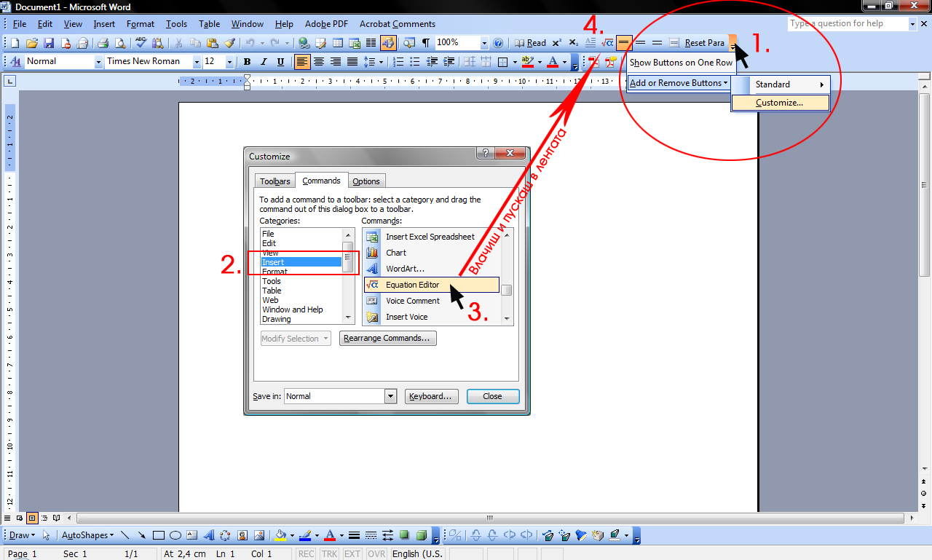Toggle Center paragraph alignment

(x=319, y=62)
